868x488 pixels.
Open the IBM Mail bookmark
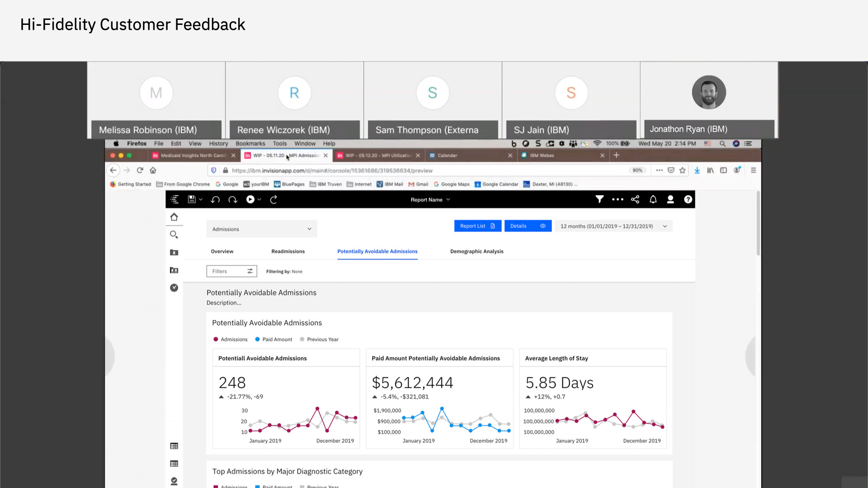390,184
